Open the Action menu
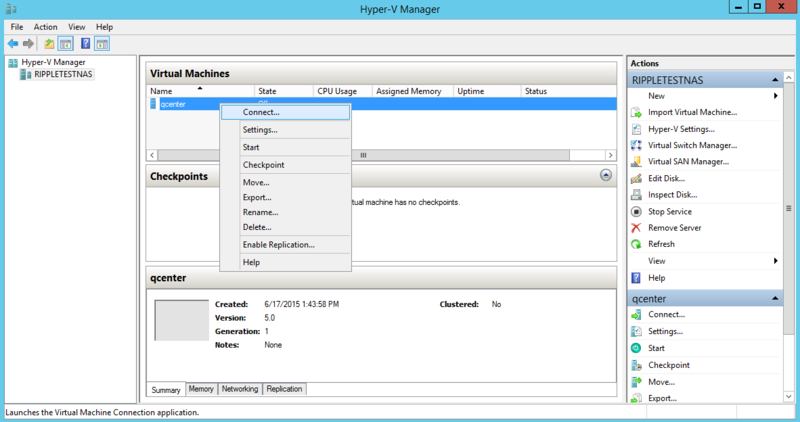The height and width of the screenshot is (422, 800). (45, 27)
